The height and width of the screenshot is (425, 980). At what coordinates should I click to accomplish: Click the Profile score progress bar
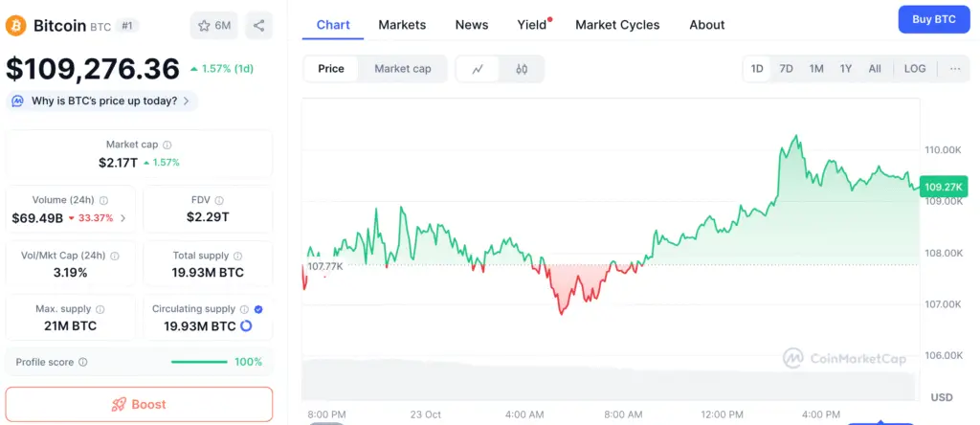(199, 362)
